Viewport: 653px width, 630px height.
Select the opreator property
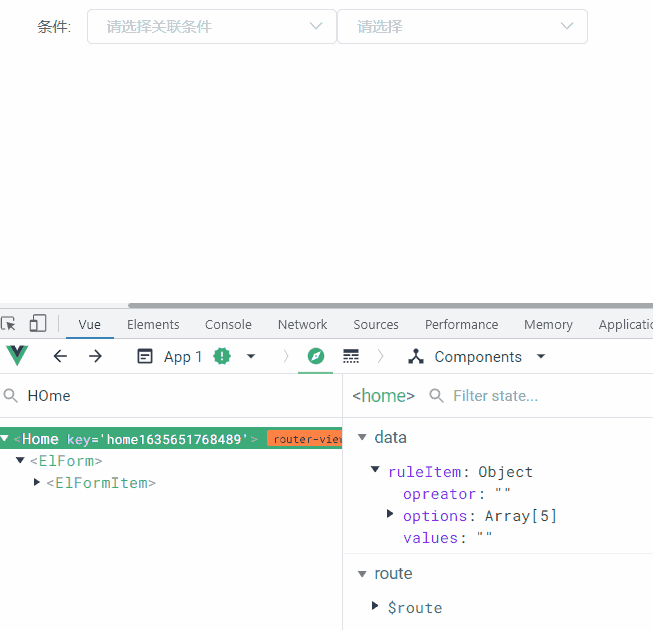coord(456,494)
